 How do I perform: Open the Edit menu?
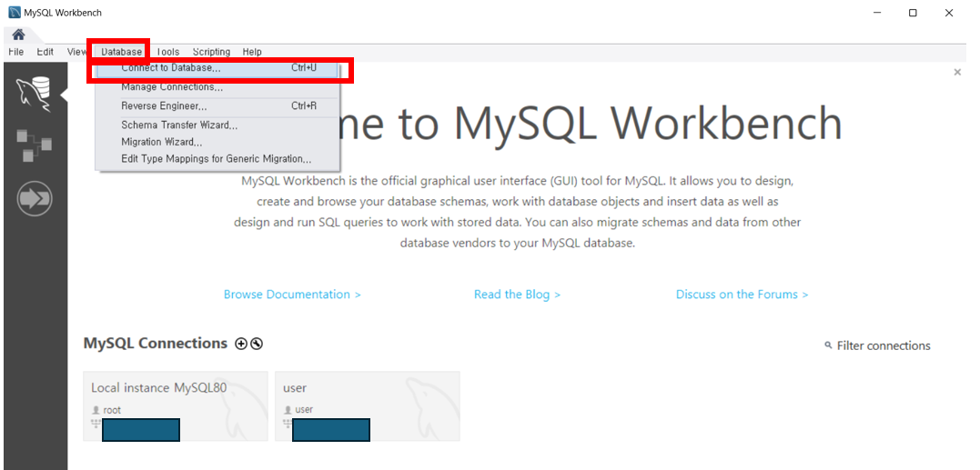45,52
